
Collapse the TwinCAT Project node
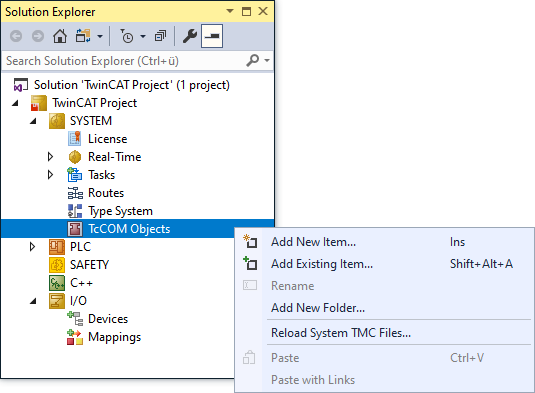point(15,103)
